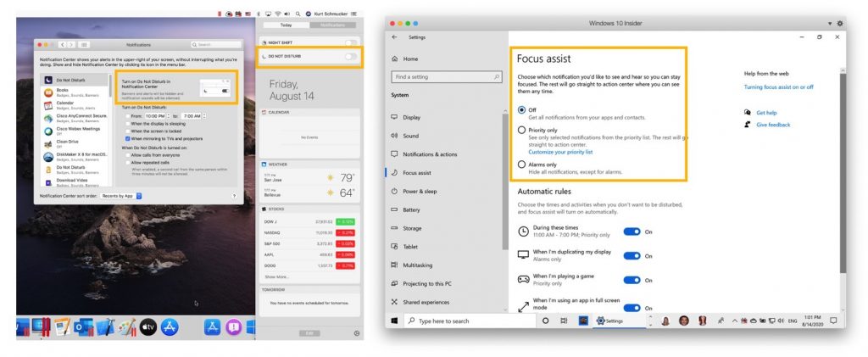Viewport: 868px width, 357px height.
Task: Click Give feedback link
Action: pyautogui.click(x=773, y=126)
